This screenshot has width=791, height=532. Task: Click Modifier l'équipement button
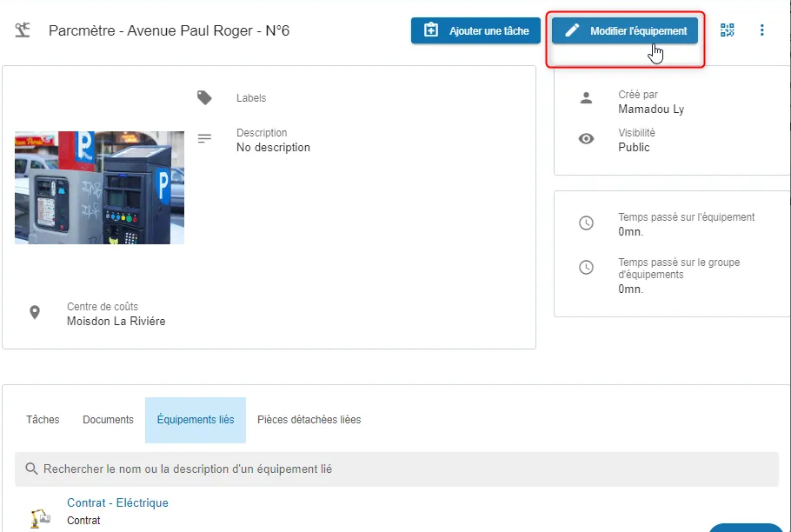coord(624,30)
